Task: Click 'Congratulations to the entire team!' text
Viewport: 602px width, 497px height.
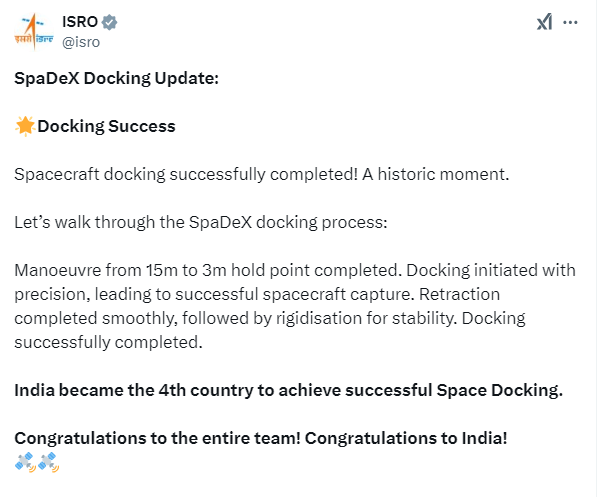Action: 157,438
